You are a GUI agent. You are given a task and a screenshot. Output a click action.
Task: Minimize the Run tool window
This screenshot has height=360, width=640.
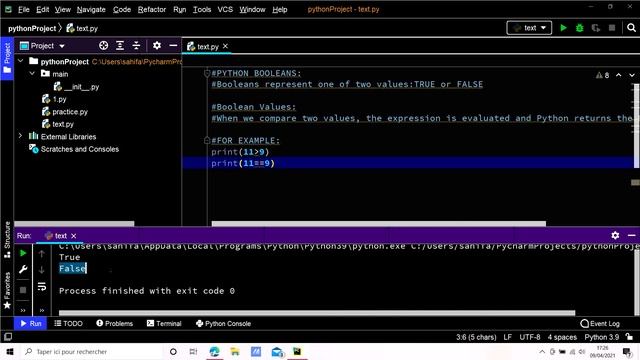pos(631,236)
